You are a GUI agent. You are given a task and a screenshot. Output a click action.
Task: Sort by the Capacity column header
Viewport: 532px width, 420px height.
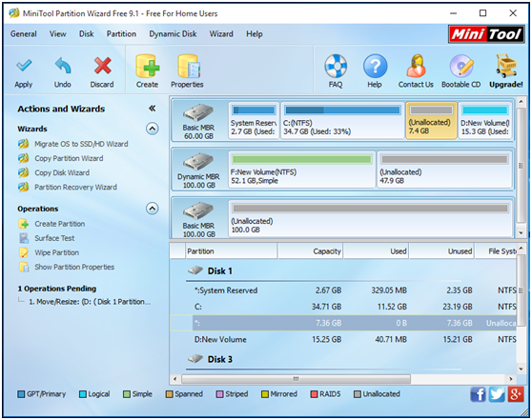310,251
